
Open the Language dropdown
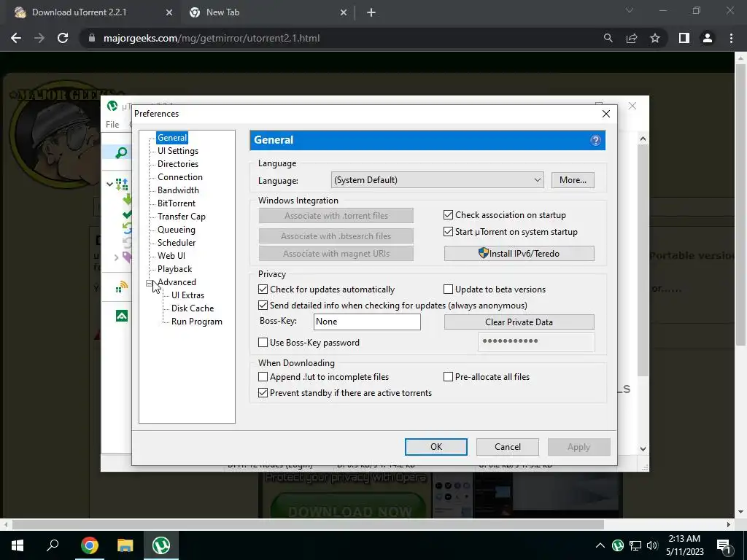(438, 180)
